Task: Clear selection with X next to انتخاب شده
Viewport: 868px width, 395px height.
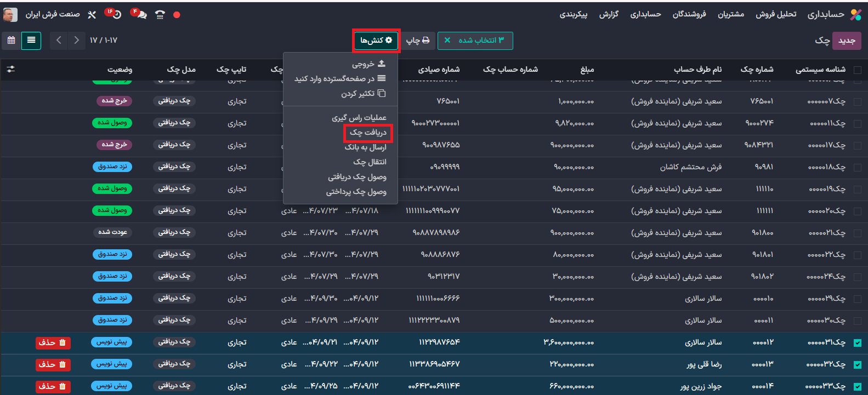Action: click(447, 41)
